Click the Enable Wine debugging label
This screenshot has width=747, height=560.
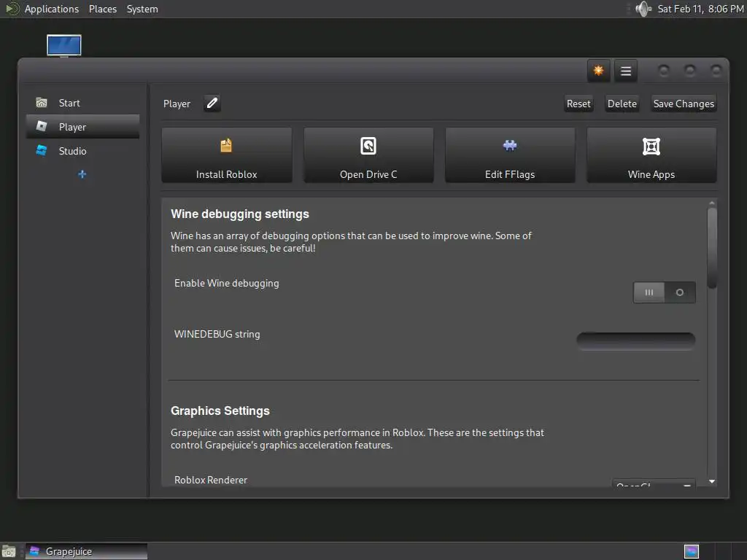(227, 284)
